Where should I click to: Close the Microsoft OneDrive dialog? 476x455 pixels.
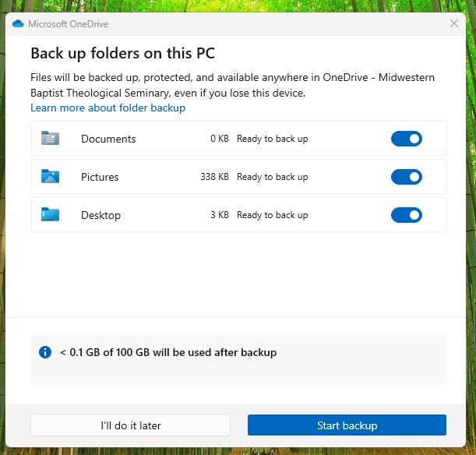(454, 23)
